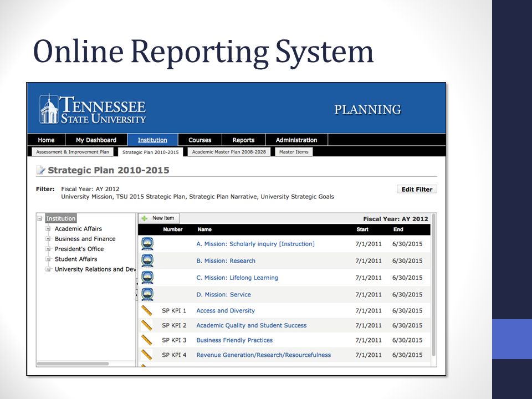Click mission icon for Lifelong Learning row
532x399 pixels.
pyautogui.click(x=147, y=278)
